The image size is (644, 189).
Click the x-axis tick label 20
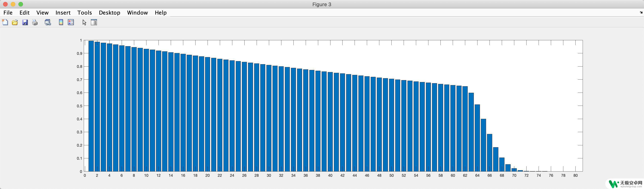click(208, 176)
